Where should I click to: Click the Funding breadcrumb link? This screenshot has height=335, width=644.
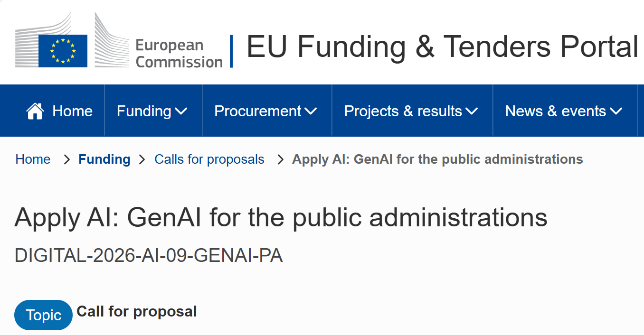[104, 159]
